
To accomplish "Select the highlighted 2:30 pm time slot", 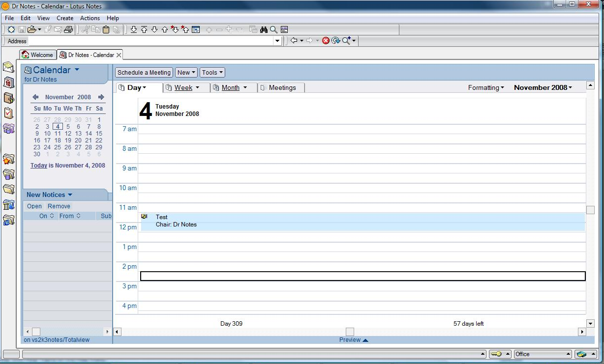I will pos(363,276).
